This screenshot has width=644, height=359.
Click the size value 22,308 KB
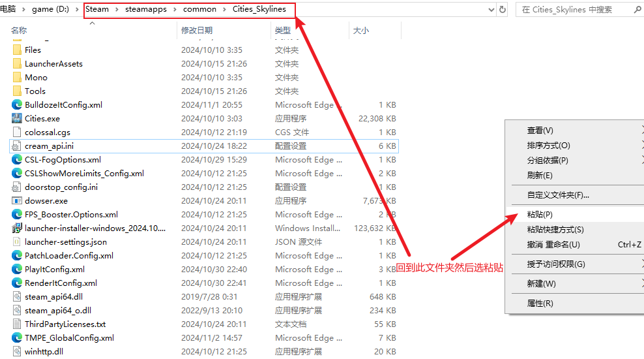[x=377, y=118]
